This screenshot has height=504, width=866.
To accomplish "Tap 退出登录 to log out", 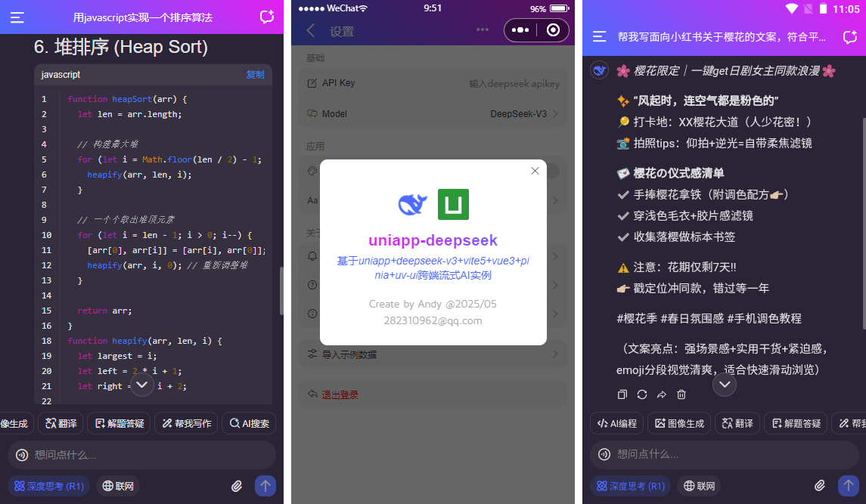I will click(x=433, y=394).
